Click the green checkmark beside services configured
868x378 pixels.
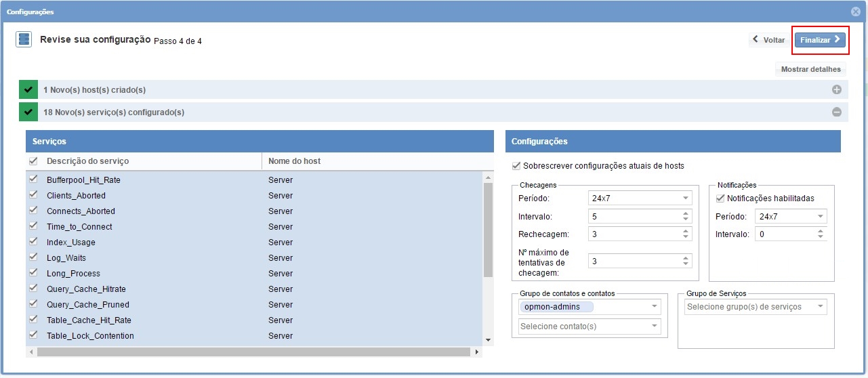28,112
